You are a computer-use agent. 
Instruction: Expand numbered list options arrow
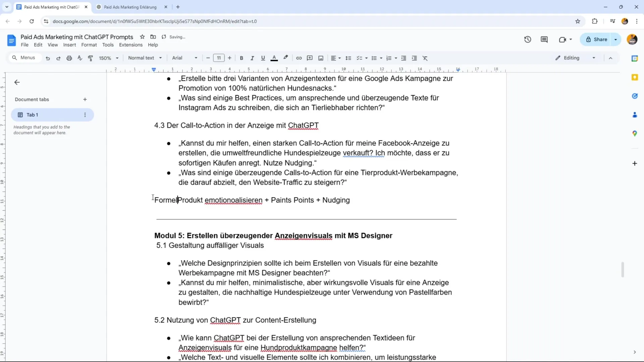[x=396, y=58]
